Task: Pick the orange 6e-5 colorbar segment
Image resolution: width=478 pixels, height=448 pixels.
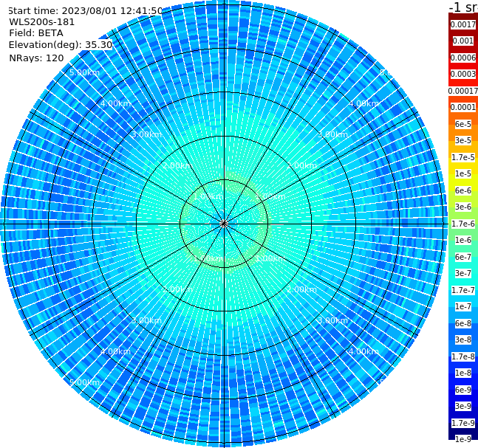Action: tap(463, 124)
